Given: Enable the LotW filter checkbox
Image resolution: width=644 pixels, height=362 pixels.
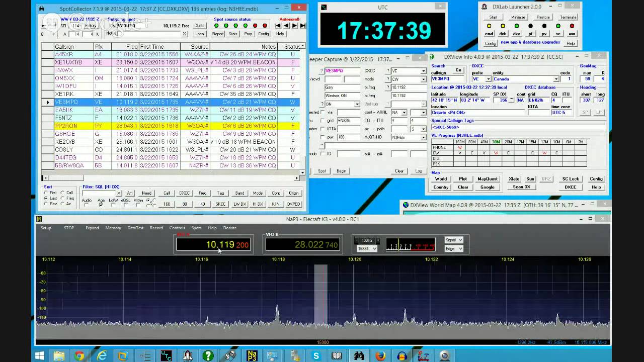Looking at the screenshot, I should pyautogui.click(x=113, y=205).
